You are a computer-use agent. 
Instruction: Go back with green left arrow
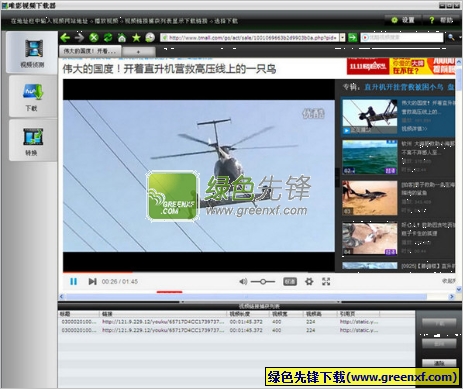[x=65, y=38]
